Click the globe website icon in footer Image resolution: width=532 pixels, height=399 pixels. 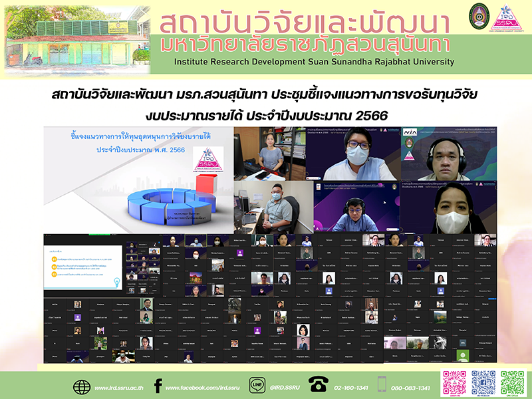click(82, 386)
